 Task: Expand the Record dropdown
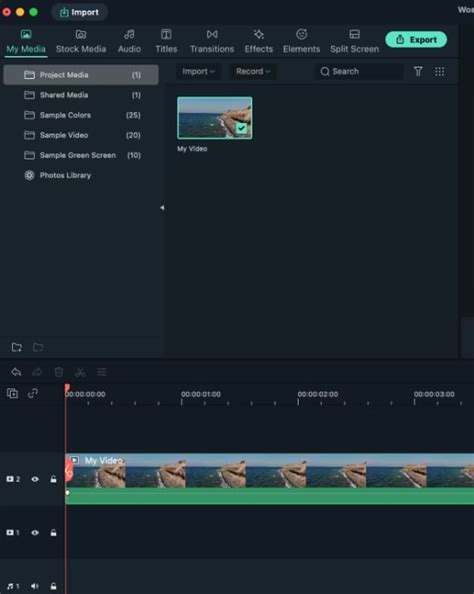pos(253,72)
